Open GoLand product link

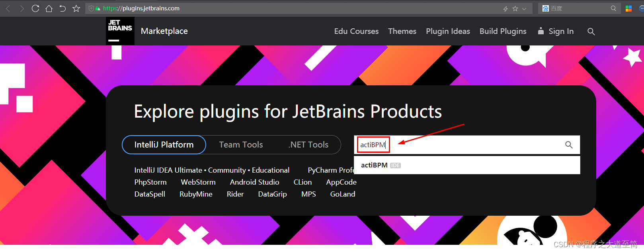click(343, 194)
